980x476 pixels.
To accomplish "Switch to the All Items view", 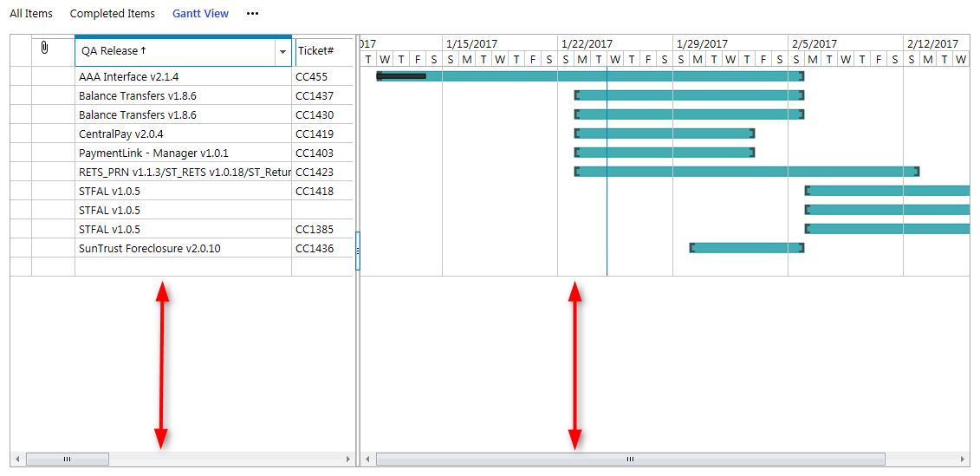I will [x=31, y=14].
